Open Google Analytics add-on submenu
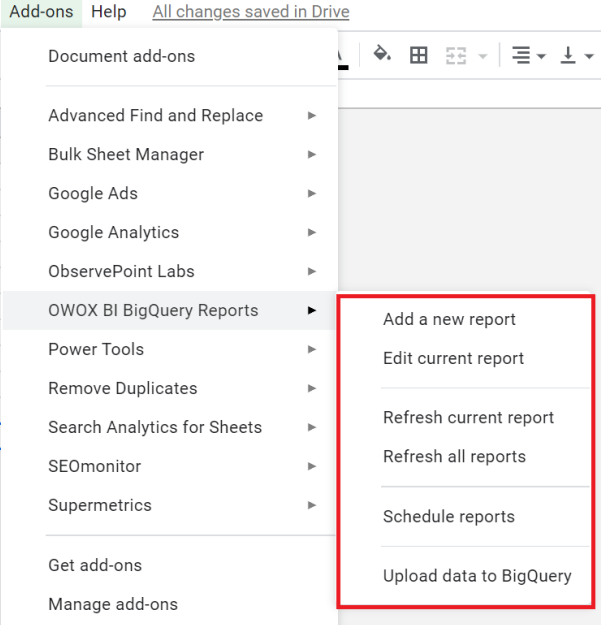Screen dimensions: 601x625 pyautogui.click(x=170, y=232)
